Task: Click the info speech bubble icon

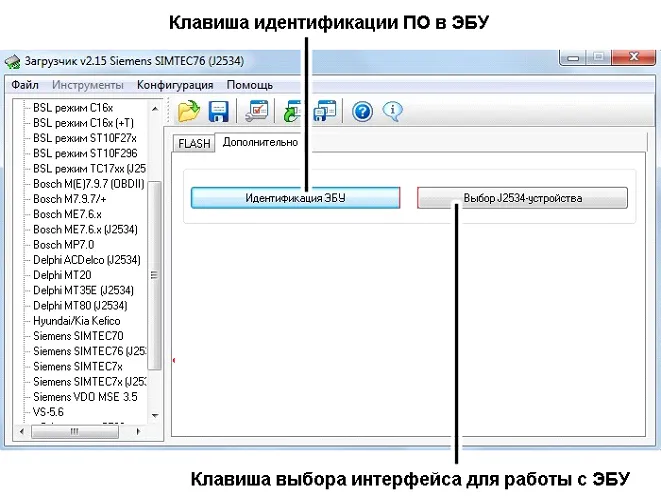Action: (392, 111)
